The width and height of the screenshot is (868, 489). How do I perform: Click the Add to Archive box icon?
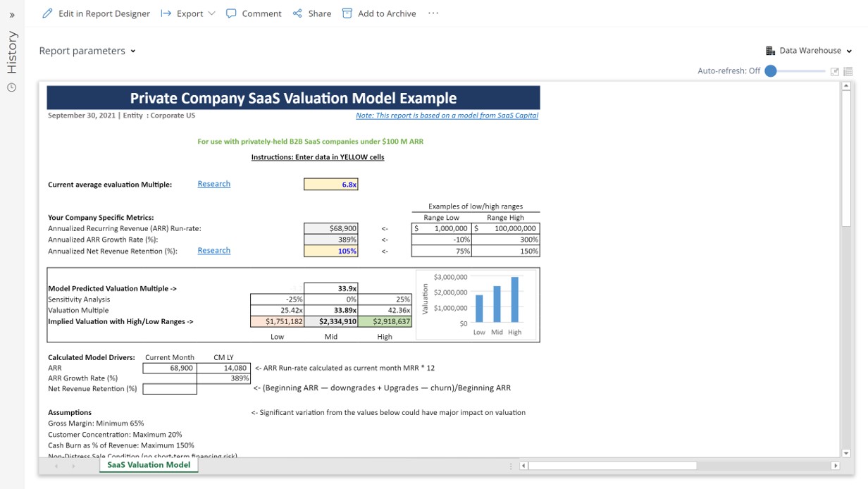347,13
